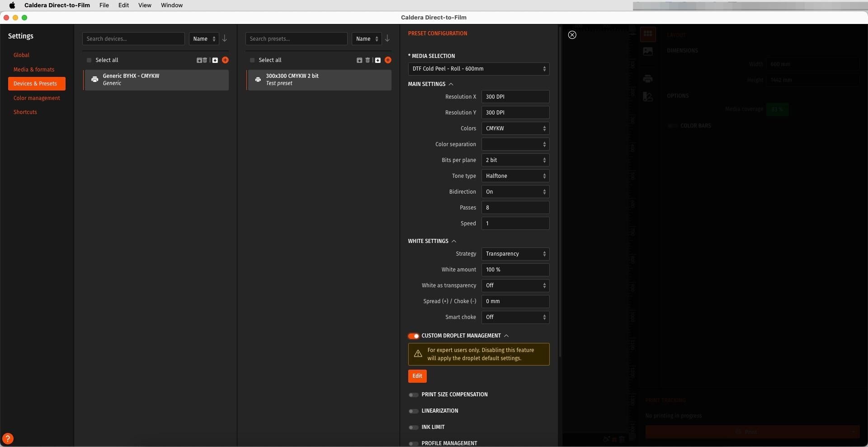Disable Custom Droplet Management toggle
This screenshot has width=868, height=447.
tap(413, 336)
